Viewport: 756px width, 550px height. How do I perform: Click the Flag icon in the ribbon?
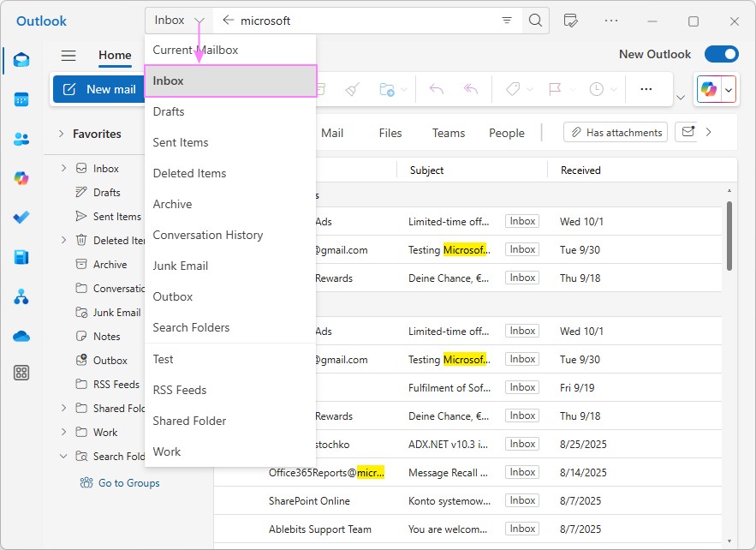pos(554,89)
